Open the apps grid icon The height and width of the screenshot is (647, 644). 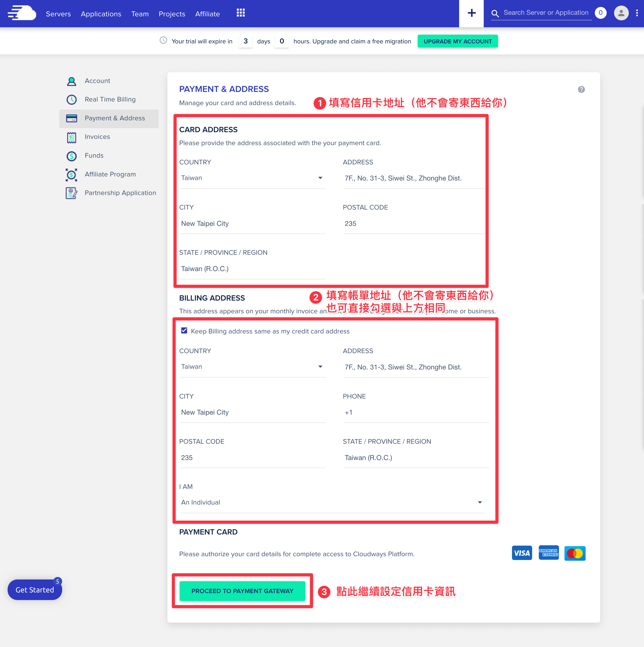241,13
